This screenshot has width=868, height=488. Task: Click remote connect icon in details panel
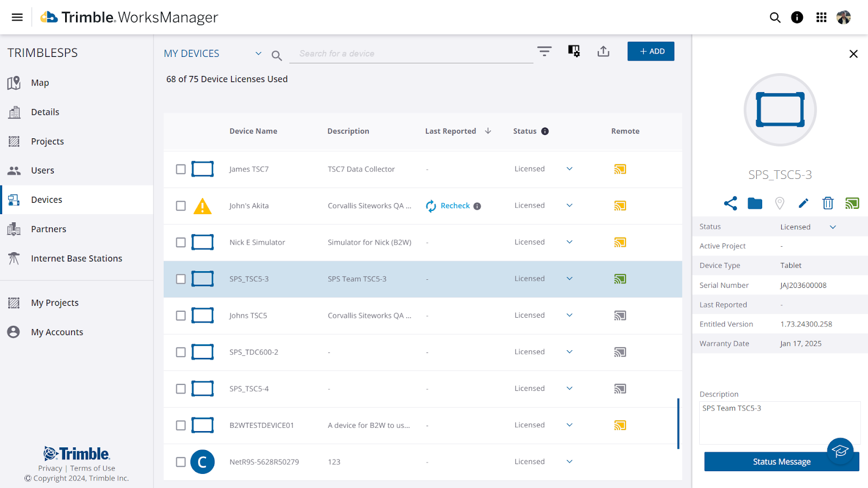pyautogui.click(x=852, y=203)
